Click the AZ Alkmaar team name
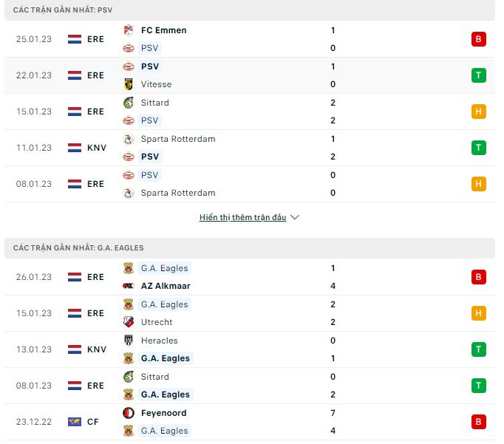This screenshot has height=444, width=504. (166, 286)
